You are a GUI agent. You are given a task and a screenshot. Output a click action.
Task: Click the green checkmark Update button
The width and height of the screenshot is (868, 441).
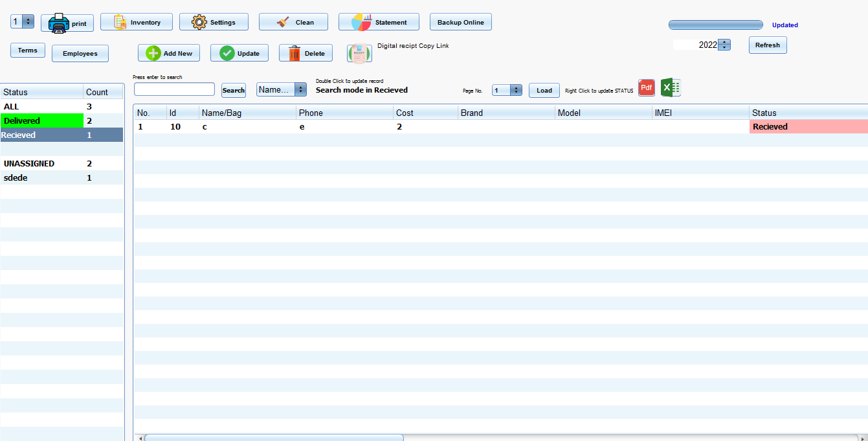point(227,53)
